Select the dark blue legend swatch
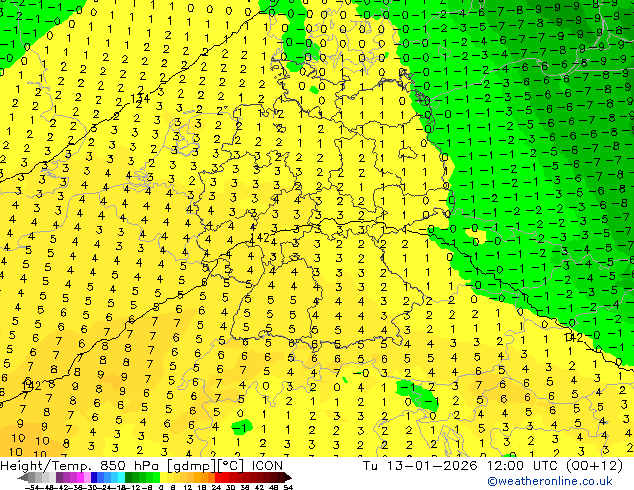The width and height of the screenshot is (634, 490). (x=94, y=478)
